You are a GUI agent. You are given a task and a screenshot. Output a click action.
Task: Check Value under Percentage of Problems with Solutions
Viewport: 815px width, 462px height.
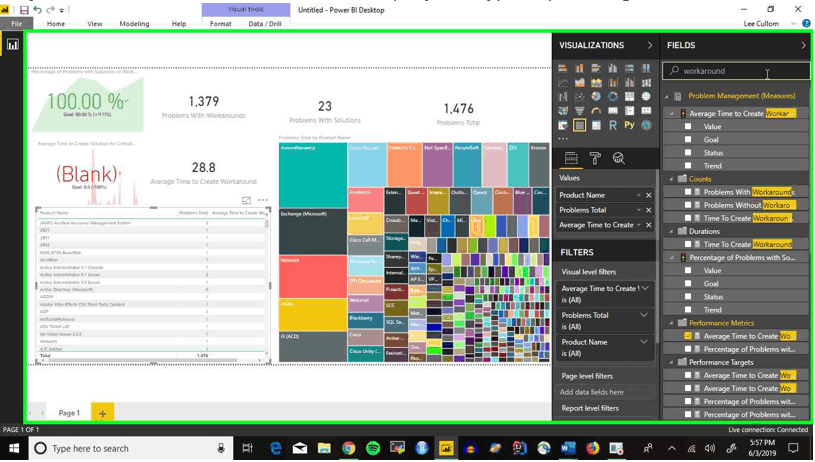(688, 270)
